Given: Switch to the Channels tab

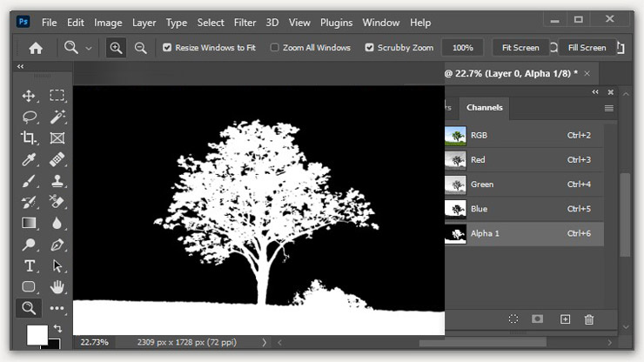Looking at the screenshot, I should point(484,108).
